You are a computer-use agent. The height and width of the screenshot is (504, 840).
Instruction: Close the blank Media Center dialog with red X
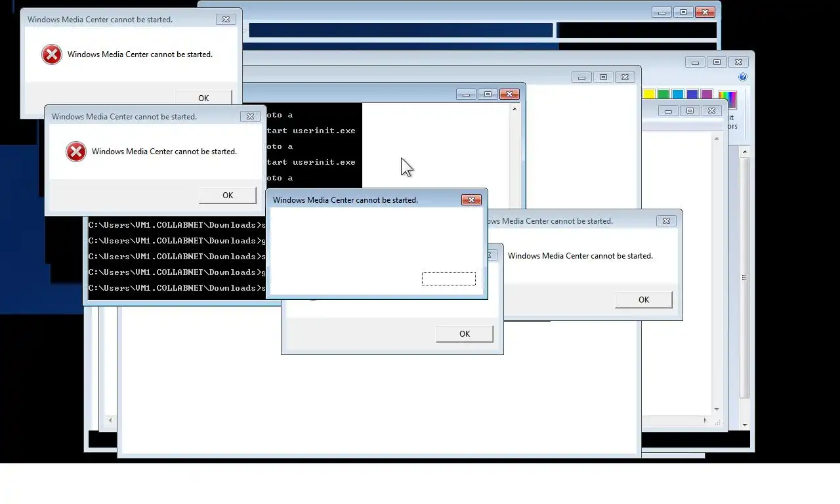471,199
